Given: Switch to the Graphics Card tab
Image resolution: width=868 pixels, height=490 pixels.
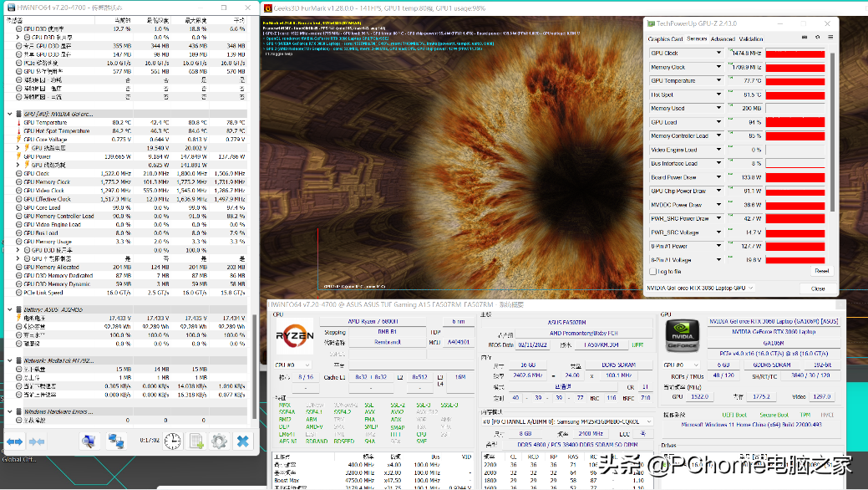Looking at the screenshot, I should pyautogui.click(x=665, y=38).
